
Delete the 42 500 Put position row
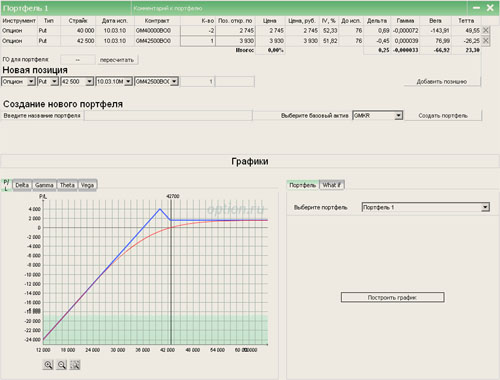click(486, 41)
